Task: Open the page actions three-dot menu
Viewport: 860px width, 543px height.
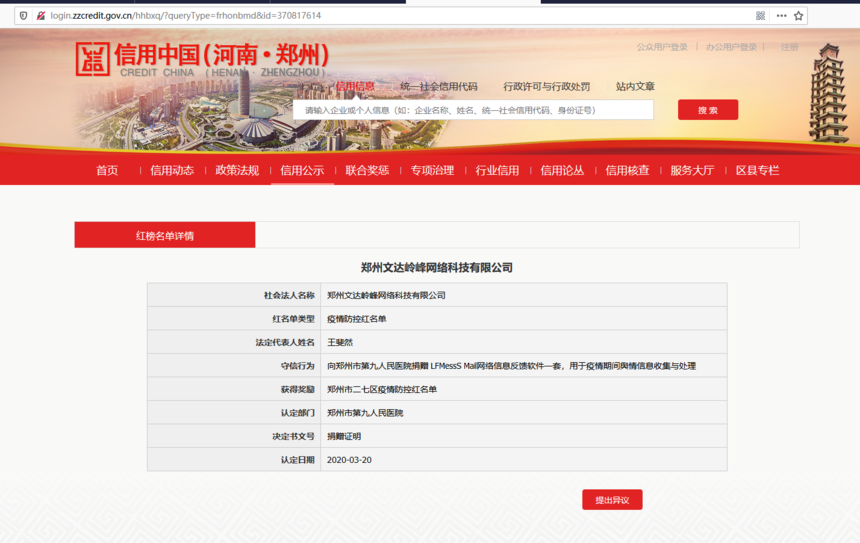Action: pos(781,16)
